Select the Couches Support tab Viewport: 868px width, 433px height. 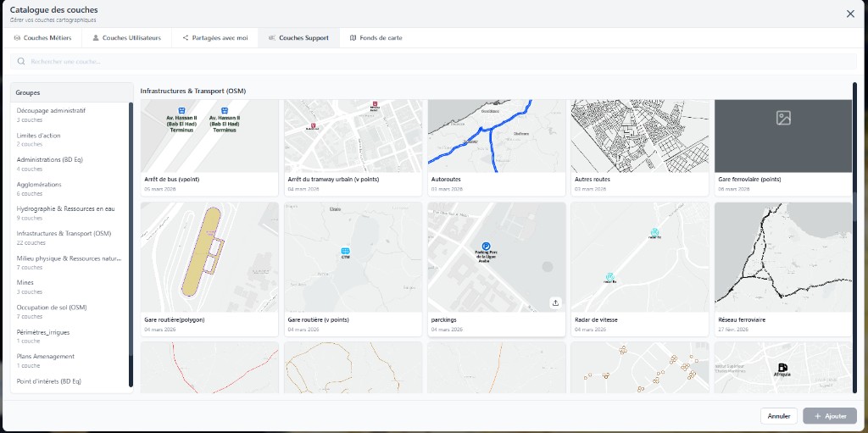298,38
